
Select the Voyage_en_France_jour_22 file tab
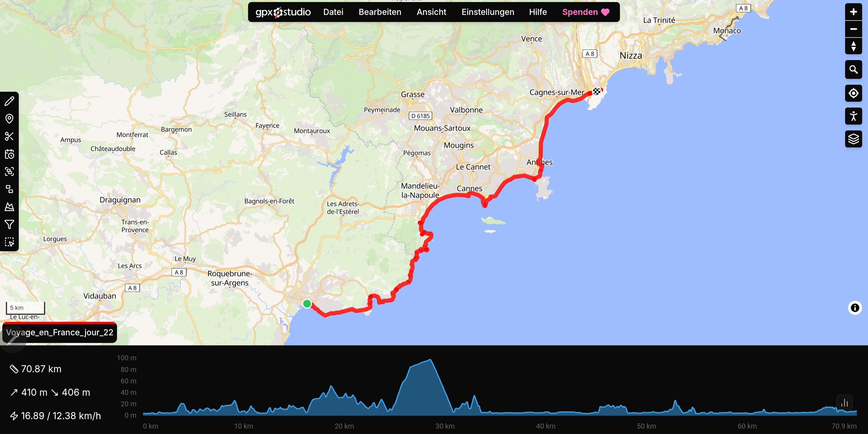coord(60,333)
